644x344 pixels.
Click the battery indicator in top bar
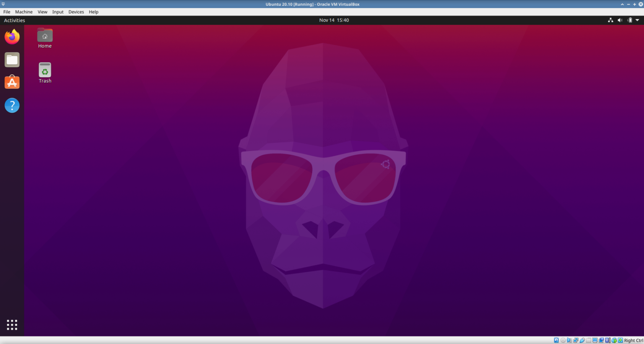click(x=630, y=20)
